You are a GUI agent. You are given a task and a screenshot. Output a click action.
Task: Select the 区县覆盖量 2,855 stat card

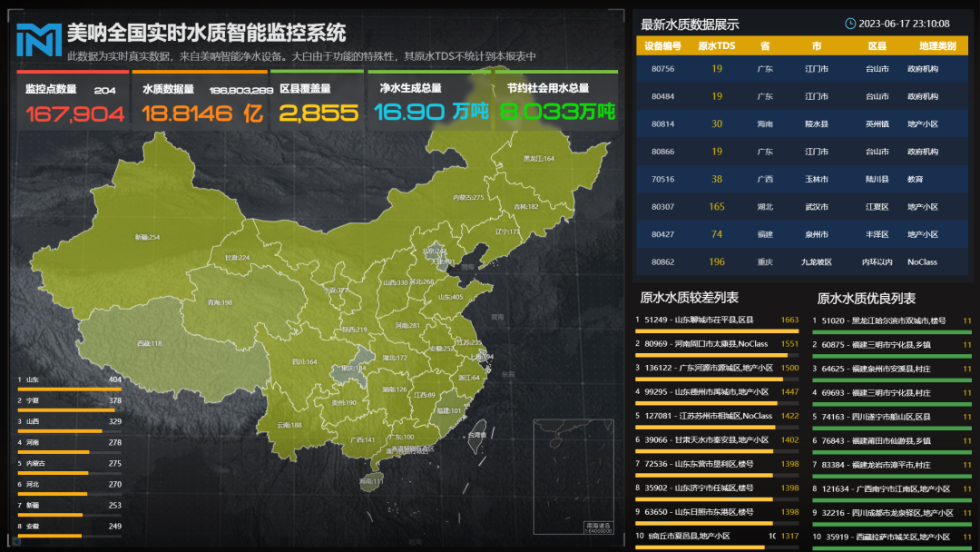pyautogui.click(x=318, y=101)
